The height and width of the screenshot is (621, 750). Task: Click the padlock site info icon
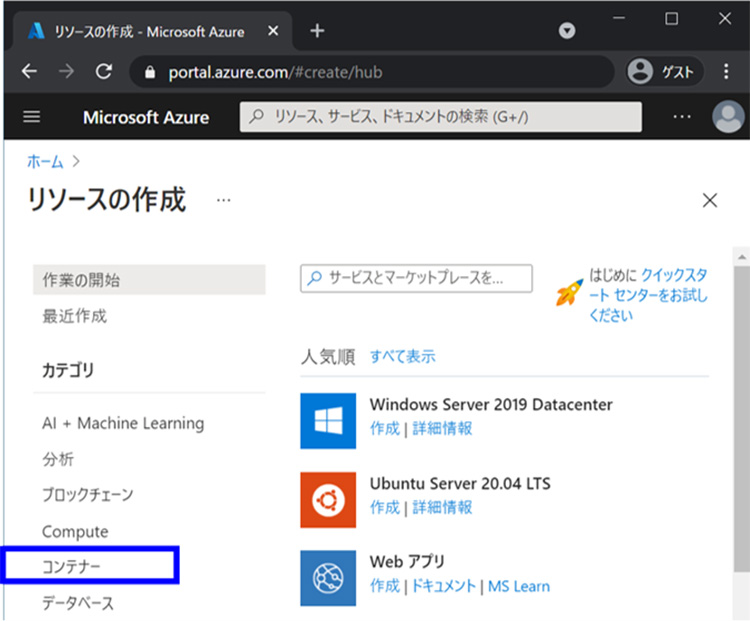[x=150, y=72]
